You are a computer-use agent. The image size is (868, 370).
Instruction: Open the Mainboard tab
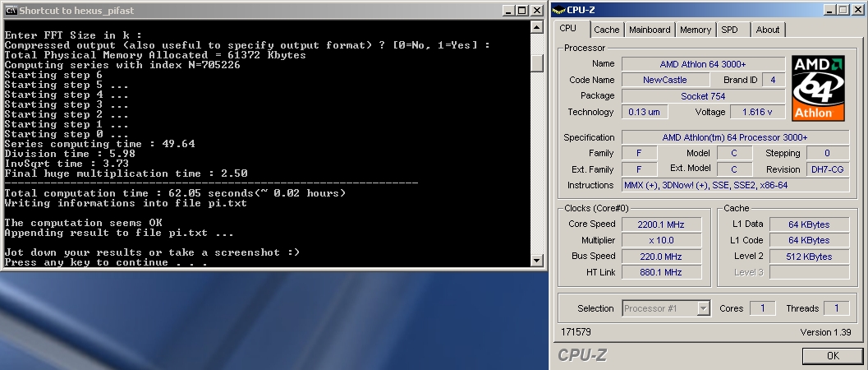coord(650,30)
